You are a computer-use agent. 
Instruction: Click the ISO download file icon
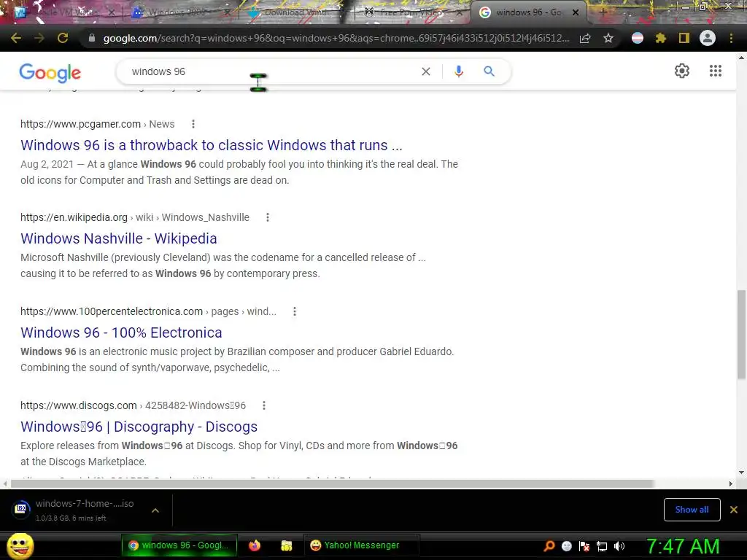point(21,510)
